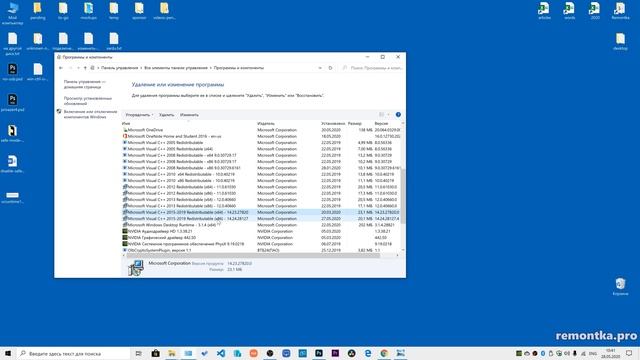Open Панель управления — домашняя страница link

(84, 84)
